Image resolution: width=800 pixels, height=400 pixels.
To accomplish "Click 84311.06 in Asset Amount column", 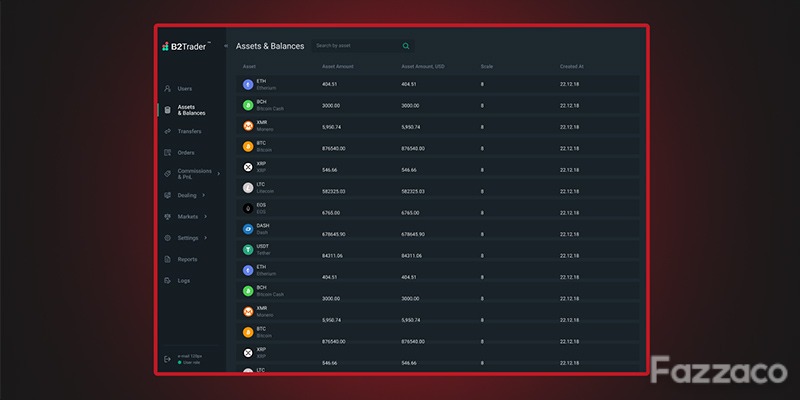I will [x=332, y=256].
